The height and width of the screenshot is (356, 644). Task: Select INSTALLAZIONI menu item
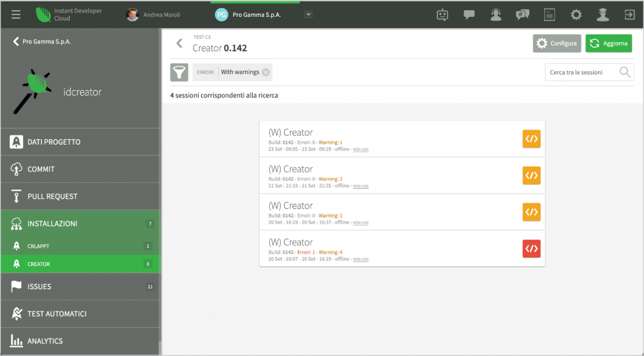80,223
